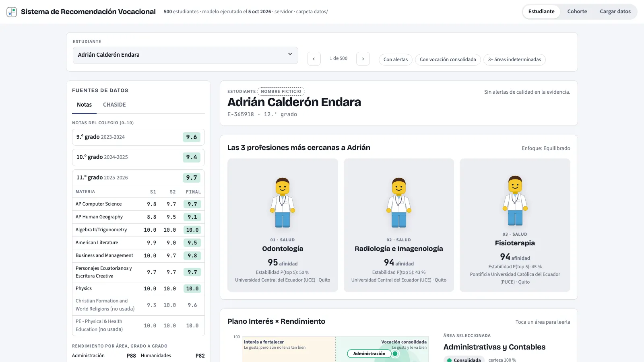The width and height of the screenshot is (644, 362).
Task: Click the Personajes Ecuatorianos y Escritura Creativa row
Action: point(138,272)
